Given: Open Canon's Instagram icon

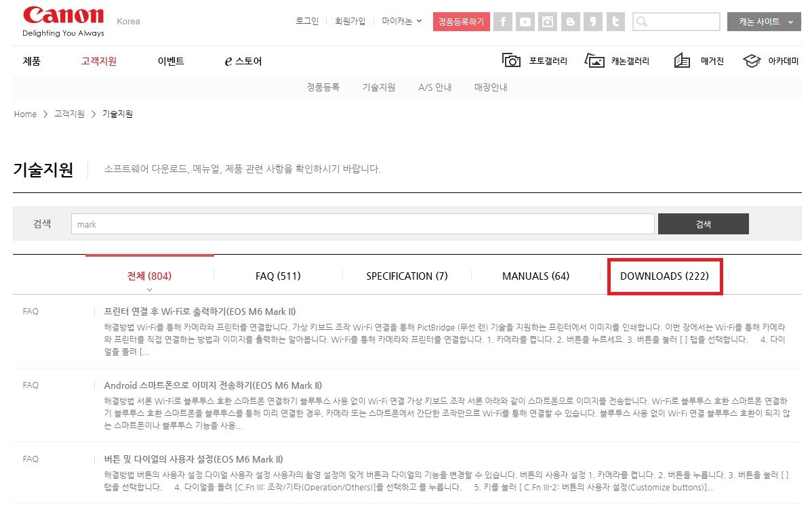Looking at the screenshot, I should pos(548,22).
